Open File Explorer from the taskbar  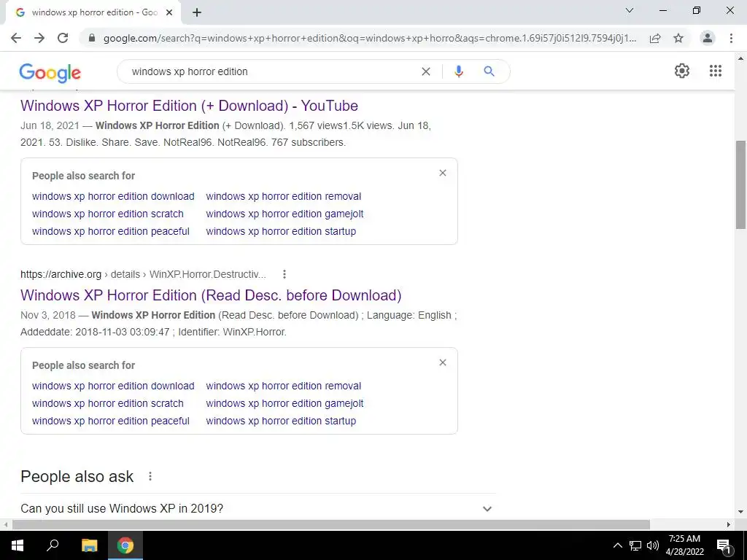89,545
